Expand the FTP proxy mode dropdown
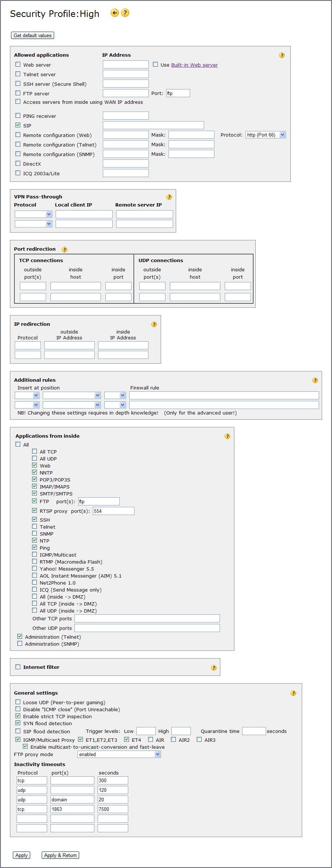Viewport: 332px width, 868px height. pos(119,754)
